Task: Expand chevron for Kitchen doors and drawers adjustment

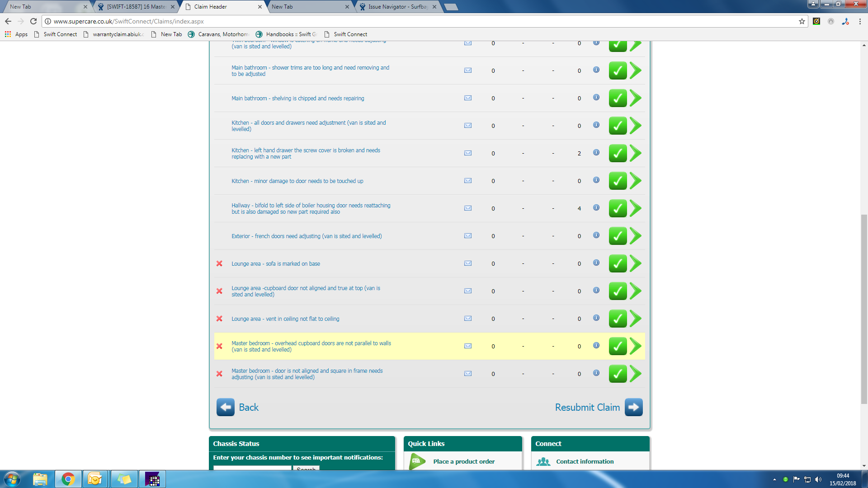Action: 636,126
